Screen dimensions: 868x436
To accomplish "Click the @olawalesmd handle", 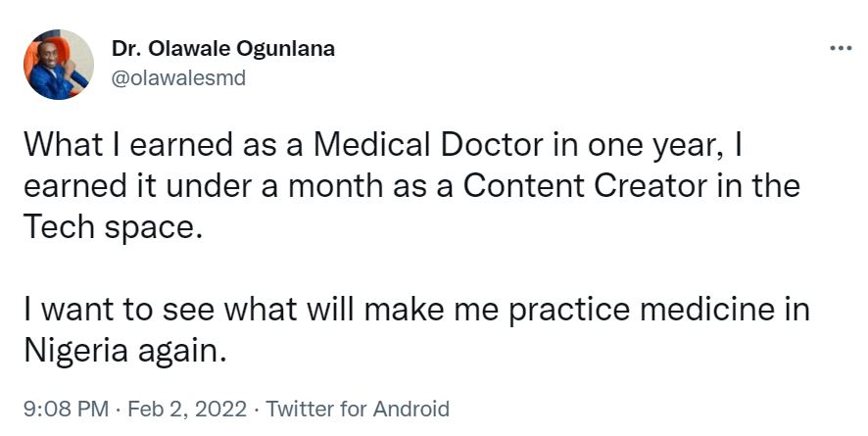I will [179, 78].
